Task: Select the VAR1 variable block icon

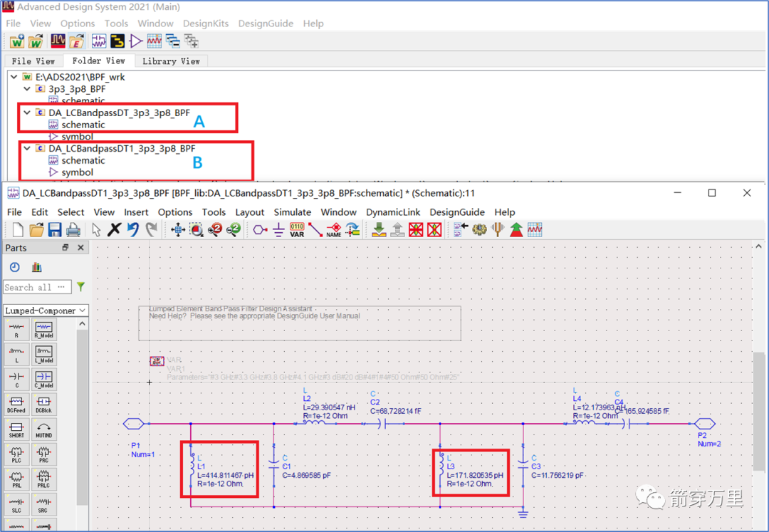Action: pos(157,361)
